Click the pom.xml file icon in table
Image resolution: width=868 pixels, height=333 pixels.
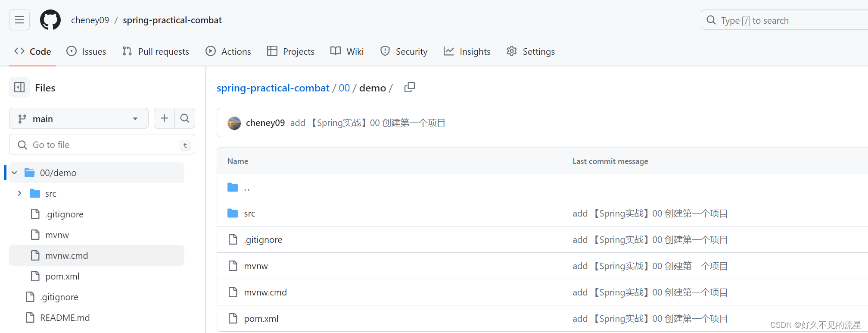[233, 318]
